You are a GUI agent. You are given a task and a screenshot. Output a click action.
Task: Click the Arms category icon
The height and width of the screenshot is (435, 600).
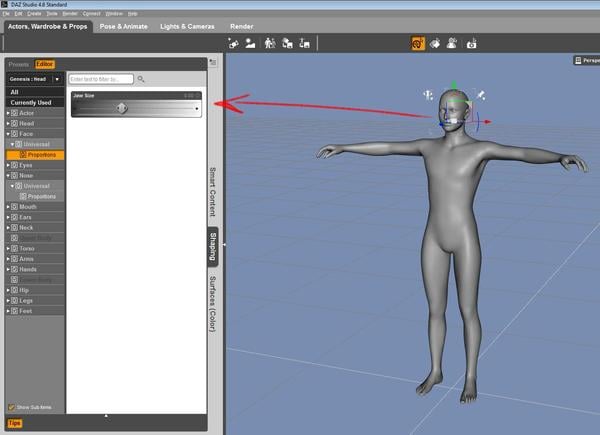point(14,259)
